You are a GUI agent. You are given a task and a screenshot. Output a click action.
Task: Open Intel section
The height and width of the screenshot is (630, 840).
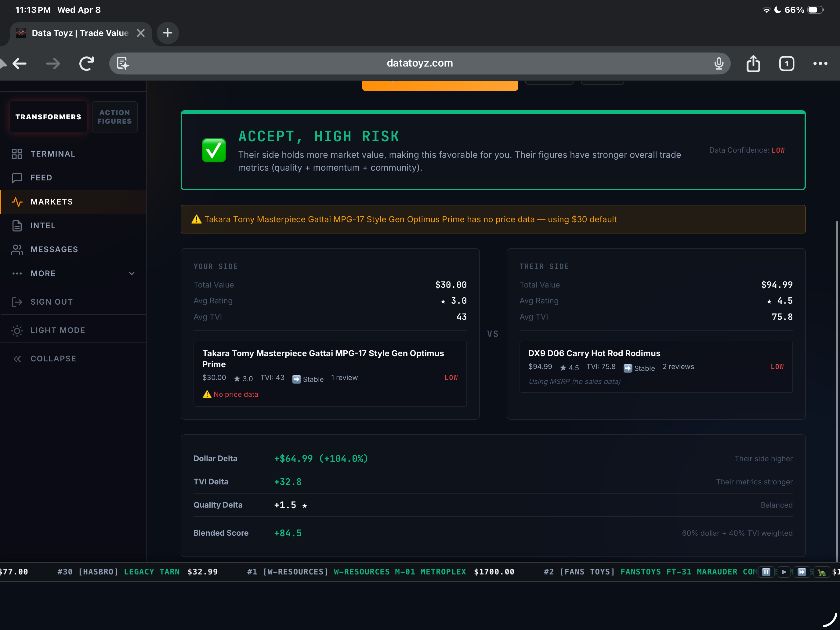[x=73, y=226]
